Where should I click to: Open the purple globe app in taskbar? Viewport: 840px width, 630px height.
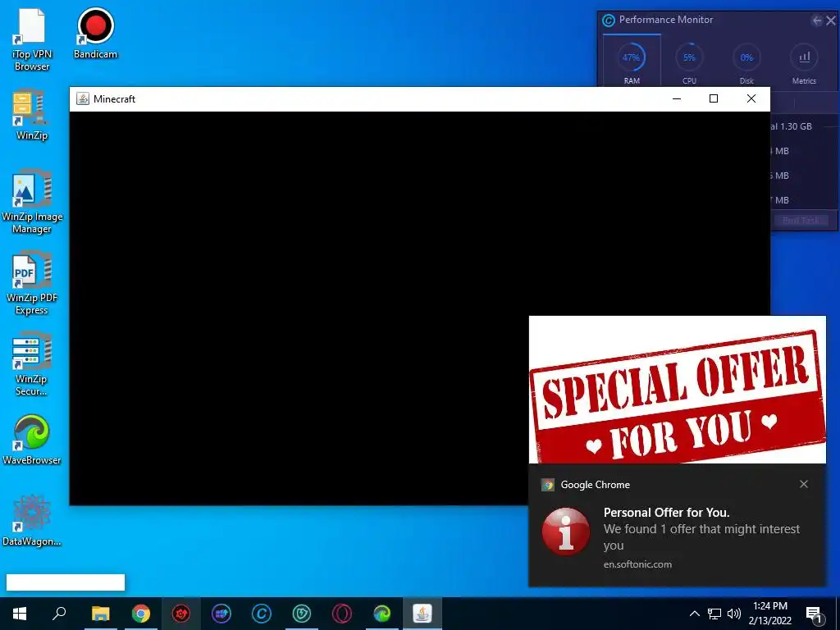tap(221, 614)
